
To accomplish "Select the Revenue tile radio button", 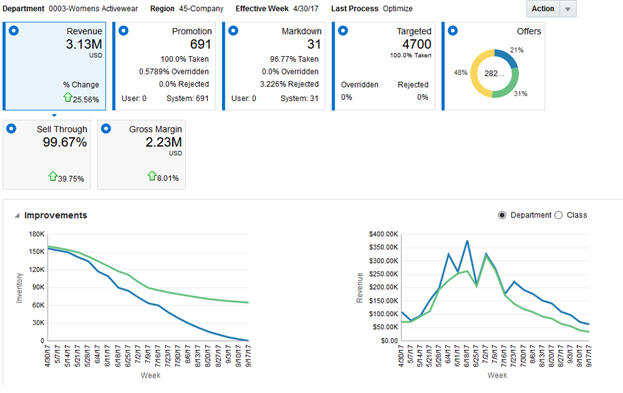I will click(x=14, y=31).
